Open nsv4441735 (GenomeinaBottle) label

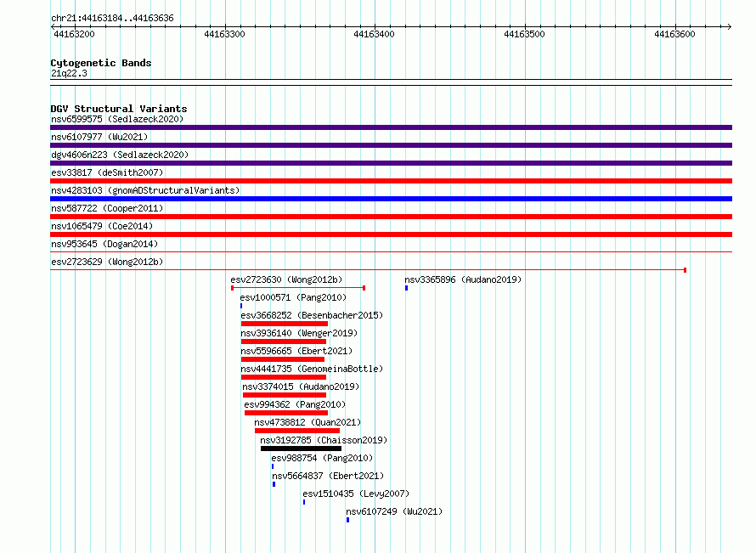(x=312, y=369)
